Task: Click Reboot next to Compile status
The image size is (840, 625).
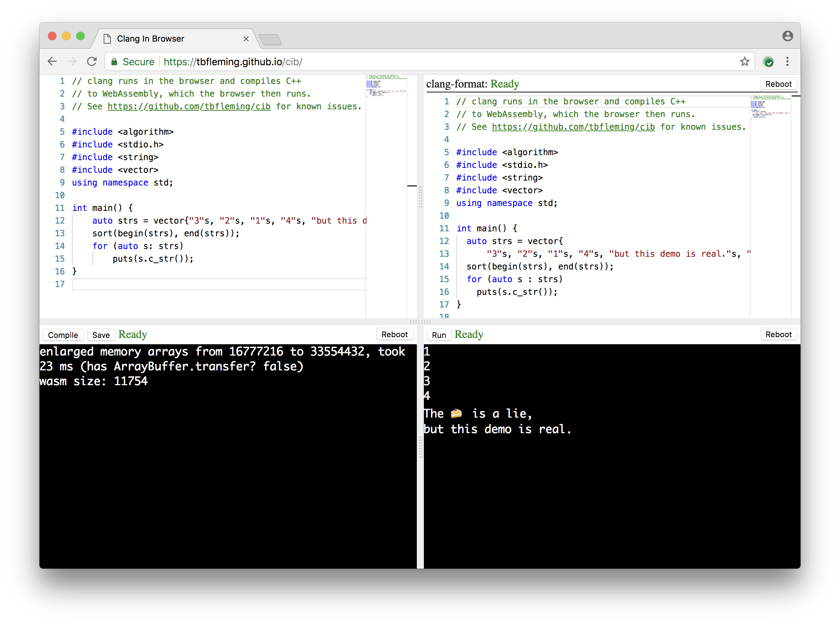Action: (395, 334)
